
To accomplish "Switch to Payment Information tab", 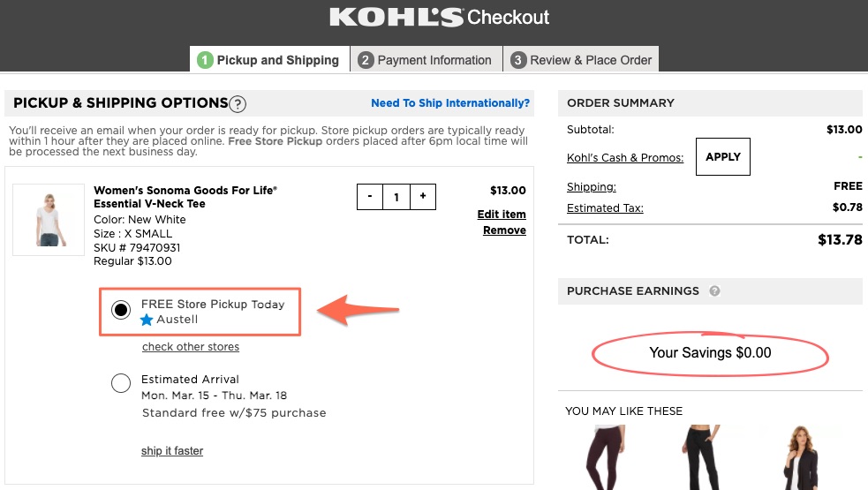I will coord(426,60).
